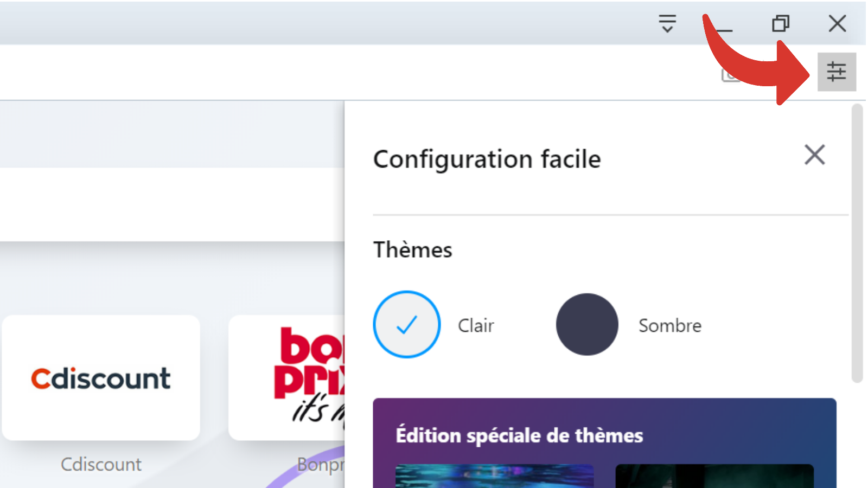The height and width of the screenshot is (488, 868).
Task: Click the snapshot icon beside Easy Setup
Action: [x=729, y=75]
